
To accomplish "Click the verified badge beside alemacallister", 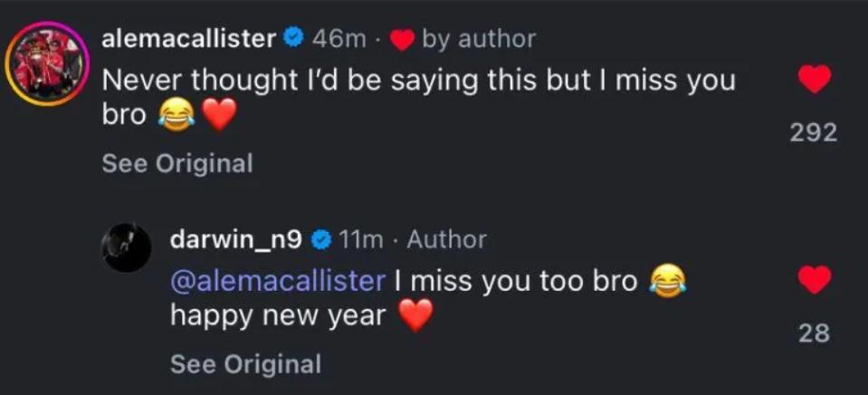I will [292, 38].
